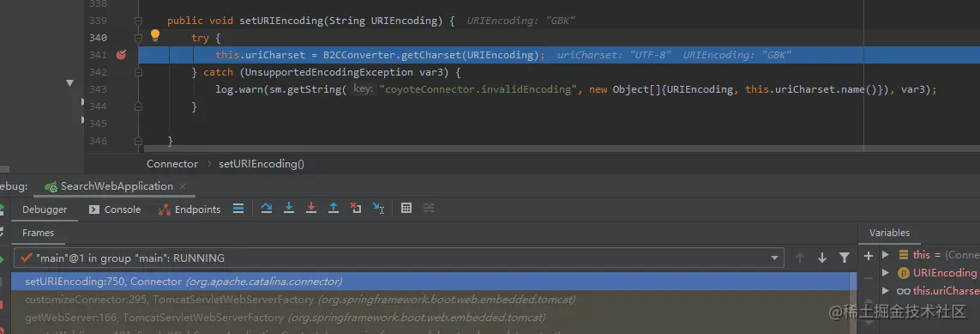Open the Endpoints tab
Viewport: 980px width, 334px height.
pos(189,210)
